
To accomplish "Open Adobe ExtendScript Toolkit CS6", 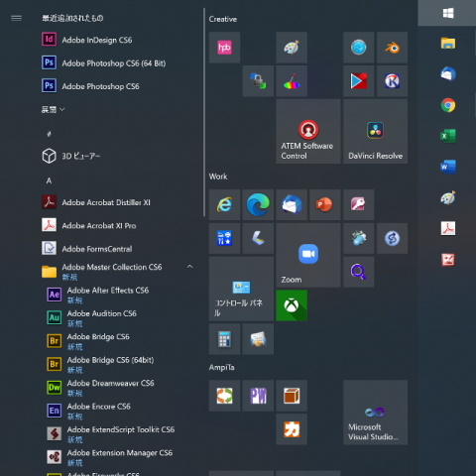I will (x=119, y=433).
